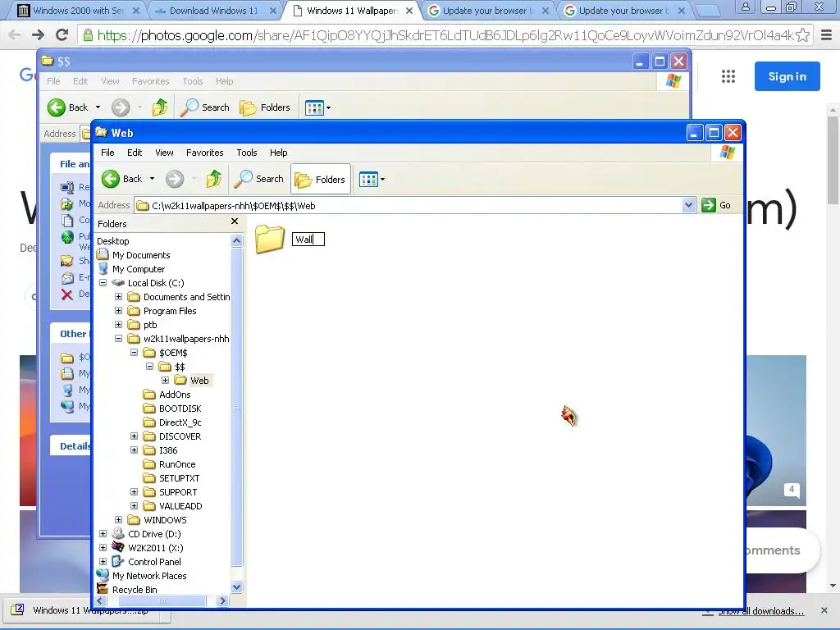Open Favorites menu in Web window
This screenshot has height=630, width=840.
204,153
